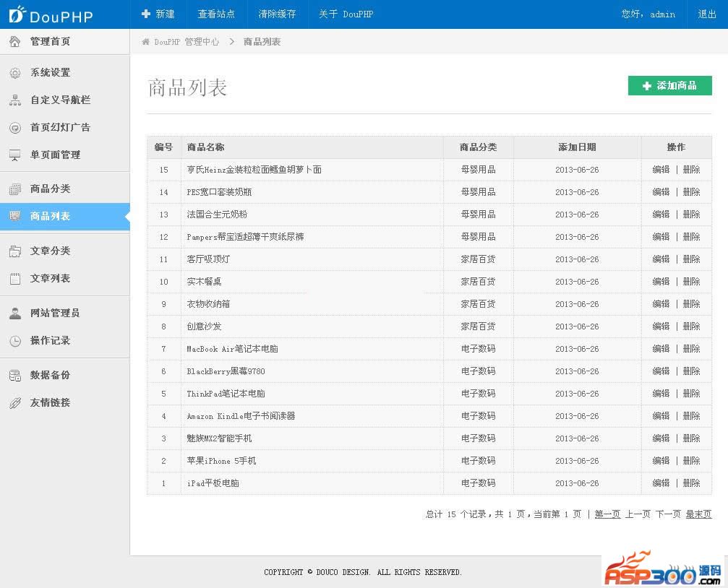Click the paperclip icon for 友情链接
This screenshot has height=588, width=728.
pyautogui.click(x=15, y=403)
